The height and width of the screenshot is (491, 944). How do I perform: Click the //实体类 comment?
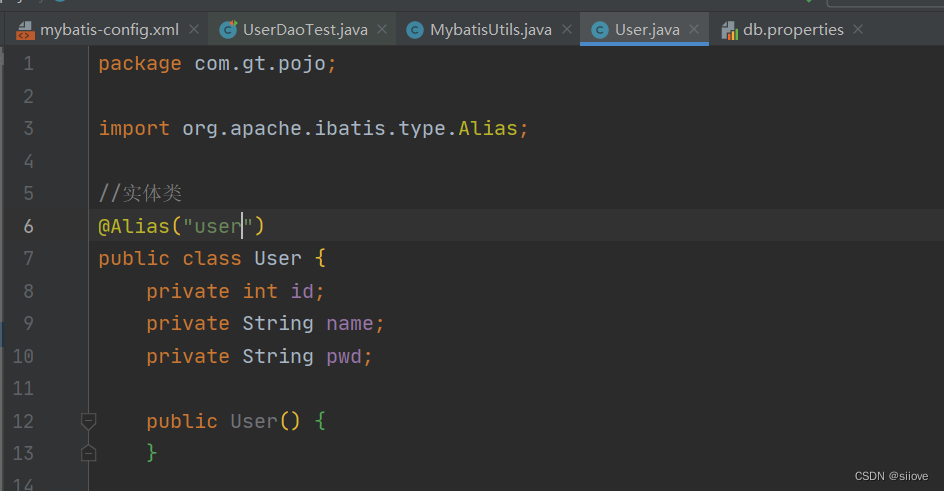[x=140, y=193]
